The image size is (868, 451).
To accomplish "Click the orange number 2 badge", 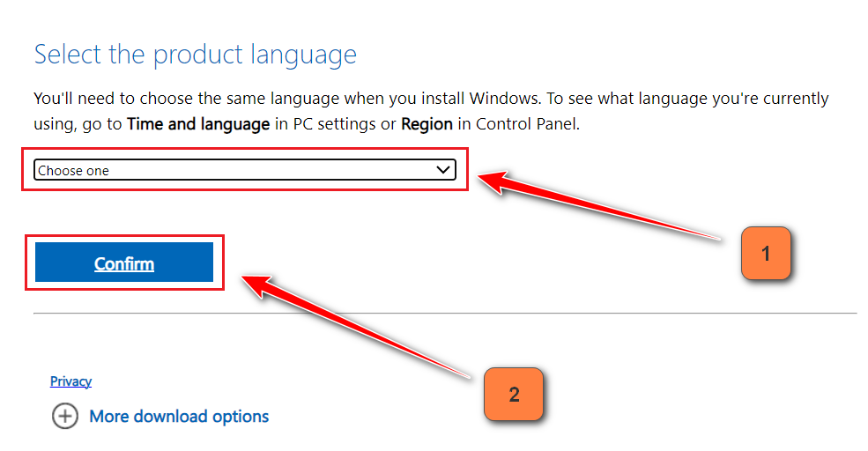I will [514, 395].
